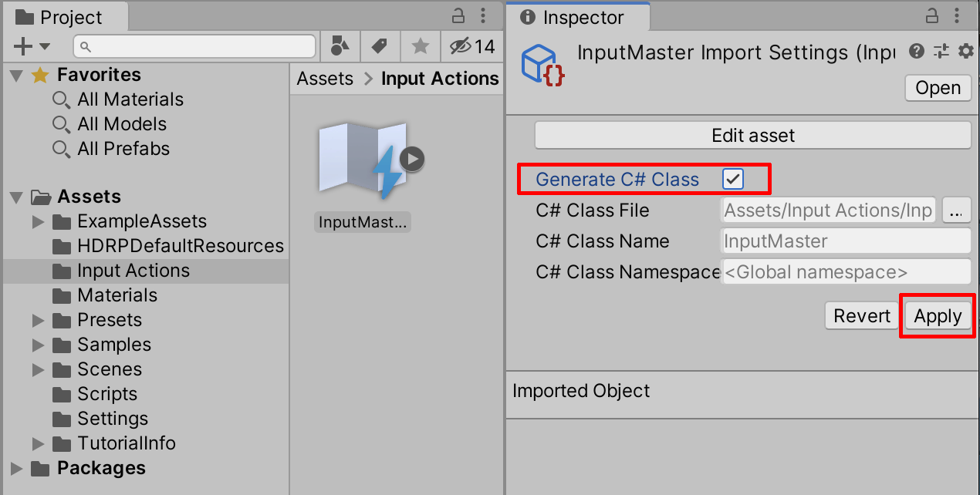Expand the Packages folder tree
Viewport: 980px width, 495px height.
pos(16,468)
